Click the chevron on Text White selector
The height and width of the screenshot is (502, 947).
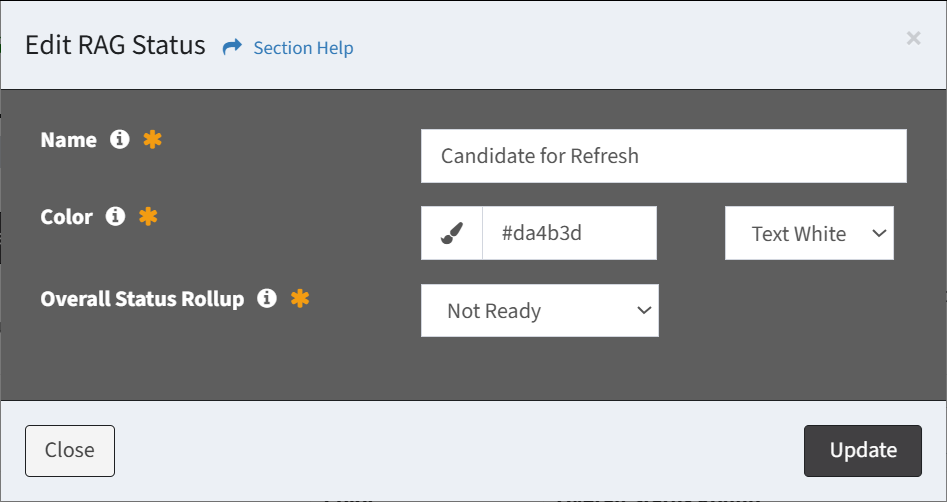coord(879,233)
